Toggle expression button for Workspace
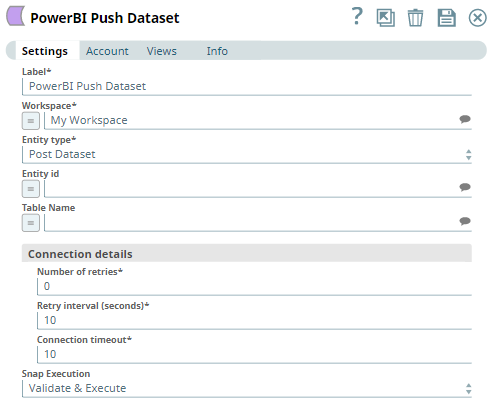 point(31,121)
